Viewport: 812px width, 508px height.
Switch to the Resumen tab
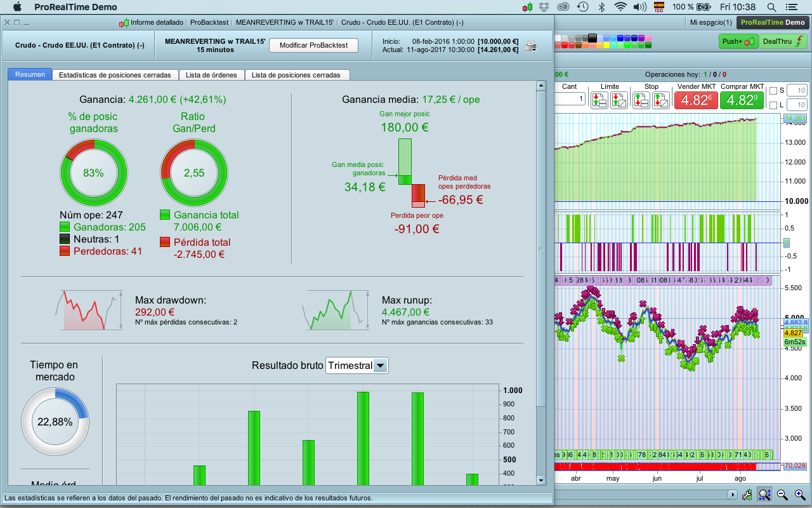tap(30, 74)
